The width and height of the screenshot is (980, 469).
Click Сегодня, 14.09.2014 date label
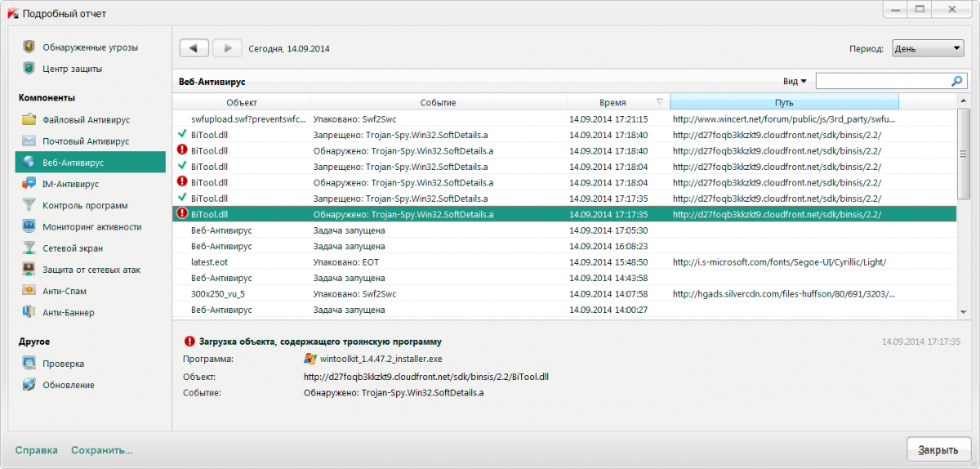click(x=289, y=49)
